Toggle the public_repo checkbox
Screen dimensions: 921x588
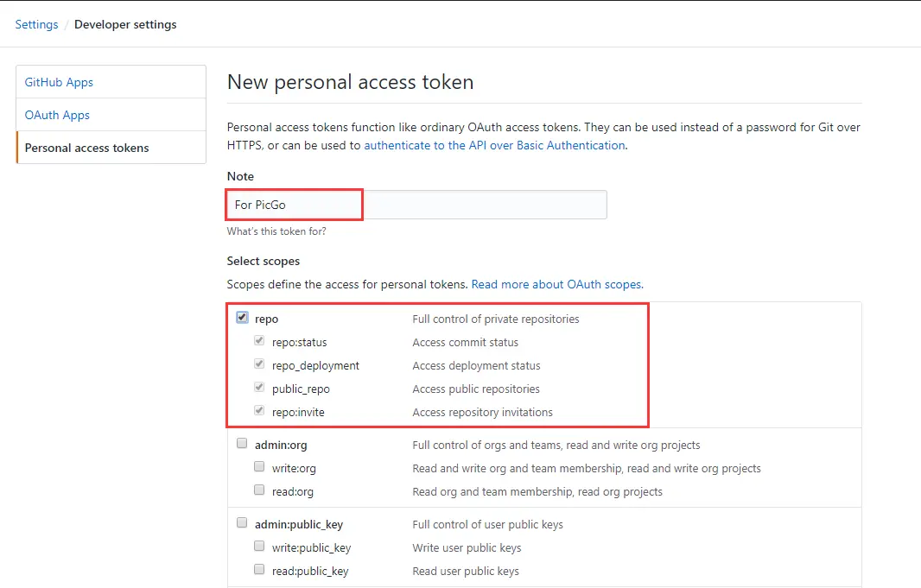(x=259, y=389)
